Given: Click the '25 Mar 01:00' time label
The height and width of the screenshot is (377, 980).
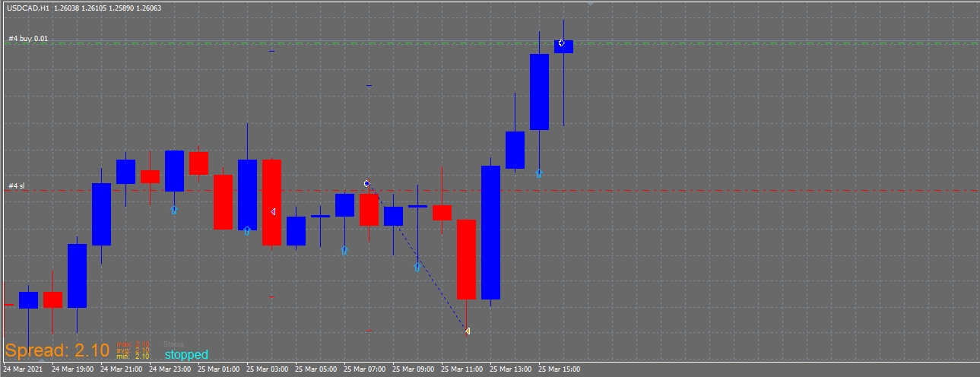Looking at the screenshot, I should [x=219, y=369].
